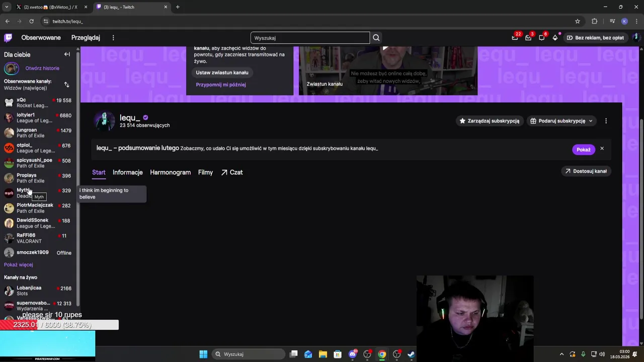The width and height of the screenshot is (644, 362).
Task: Open Lobanjicaa Slots live channel
Action: click(39, 291)
